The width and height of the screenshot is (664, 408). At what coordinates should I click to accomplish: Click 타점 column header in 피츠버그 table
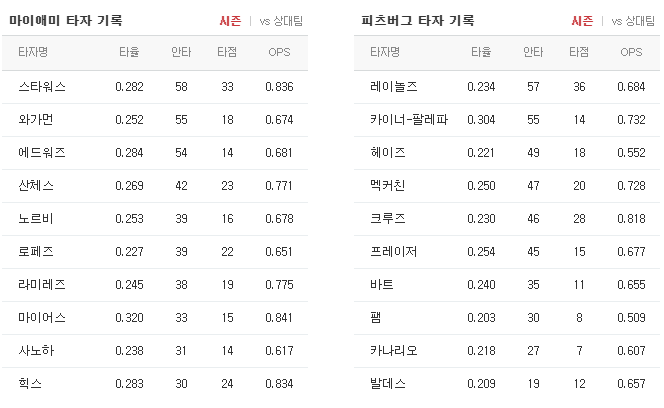579,52
